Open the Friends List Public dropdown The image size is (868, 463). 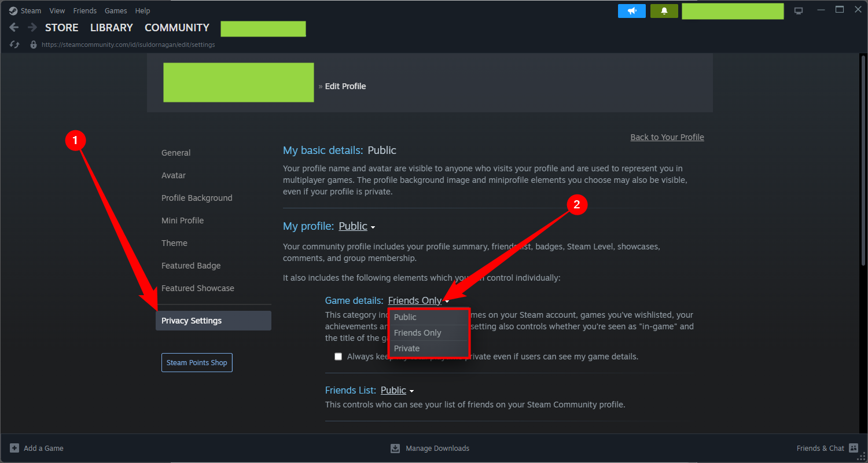tap(397, 390)
